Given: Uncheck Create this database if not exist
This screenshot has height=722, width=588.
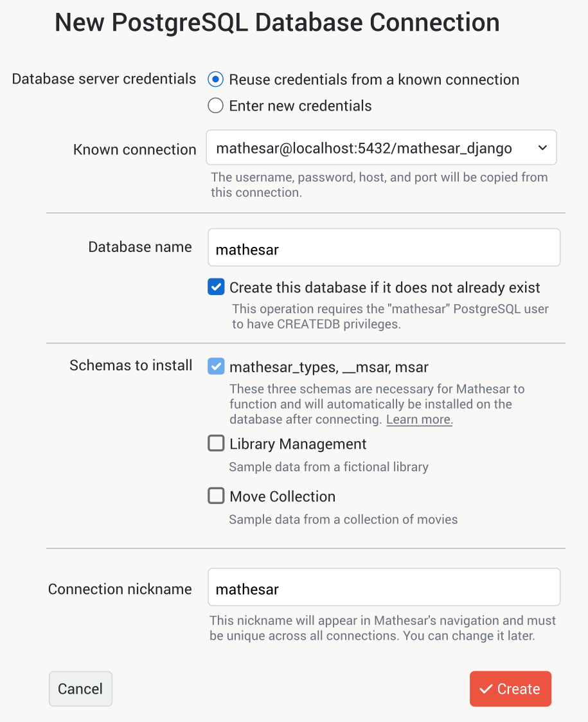Looking at the screenshot, I should click(x=216, y=287).
